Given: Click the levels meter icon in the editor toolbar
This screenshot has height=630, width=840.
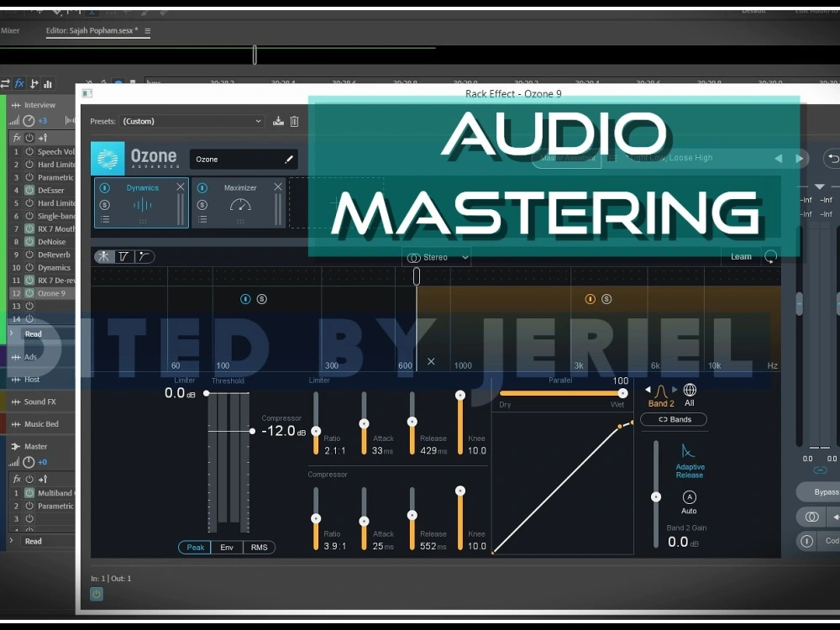Looking at the screenshot, I should pyautogui.click(x=48, y=83).
